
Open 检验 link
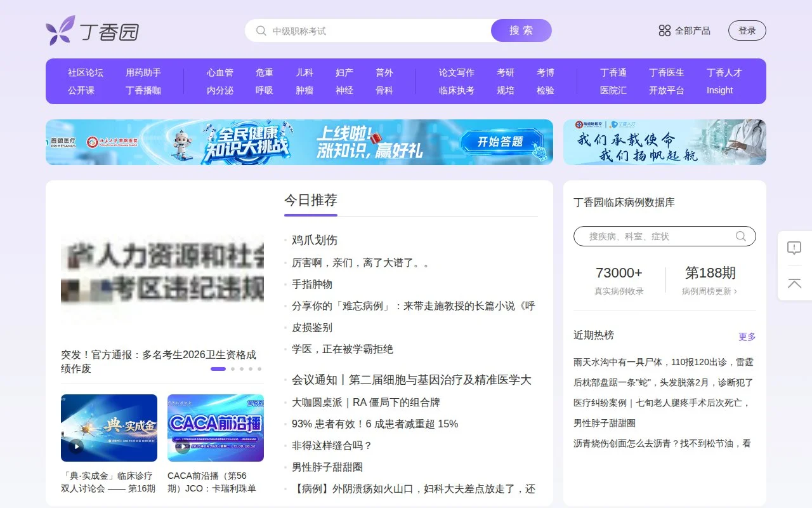[x=546, y=90]
